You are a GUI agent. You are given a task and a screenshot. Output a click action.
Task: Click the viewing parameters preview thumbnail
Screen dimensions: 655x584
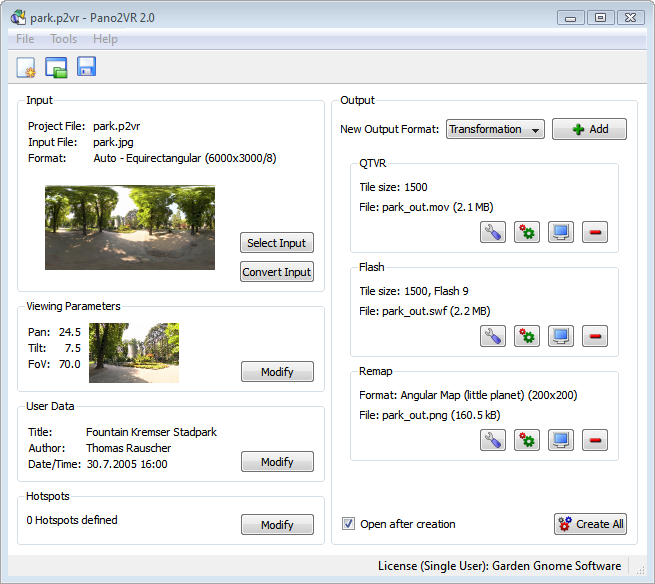(x=134, y=353)
